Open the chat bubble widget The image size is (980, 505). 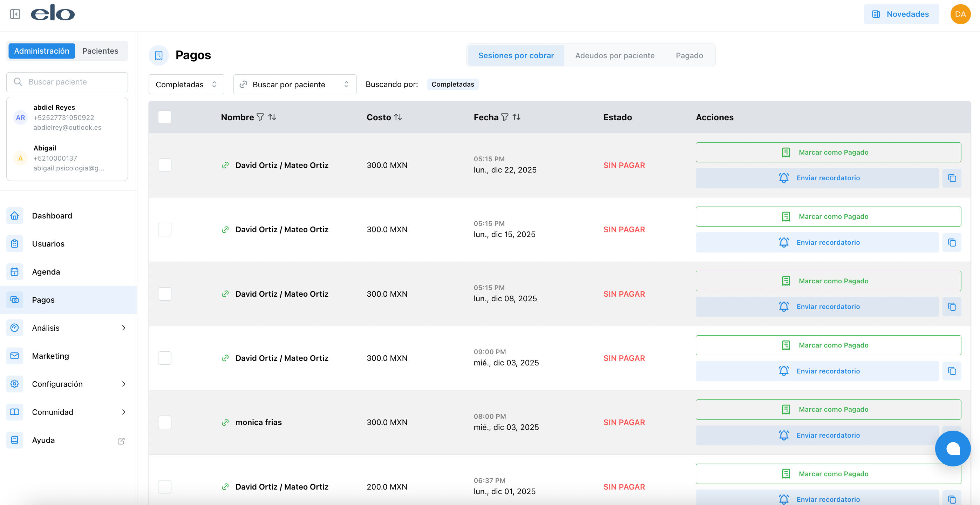pos(952,448)
